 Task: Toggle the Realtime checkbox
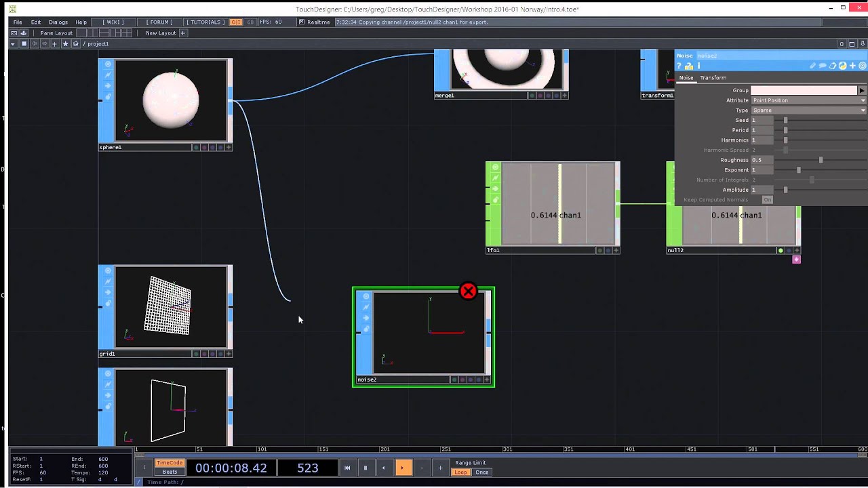(x=302, y=22)
